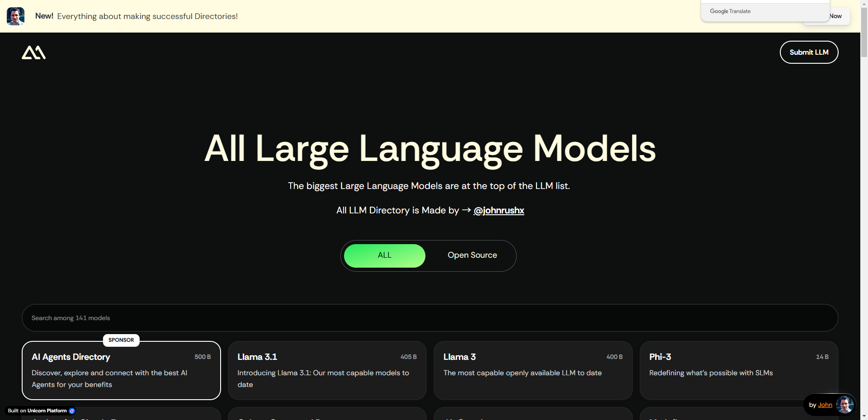Select the ALL models filter
The image size is (868, 420).
coord(384,255)
